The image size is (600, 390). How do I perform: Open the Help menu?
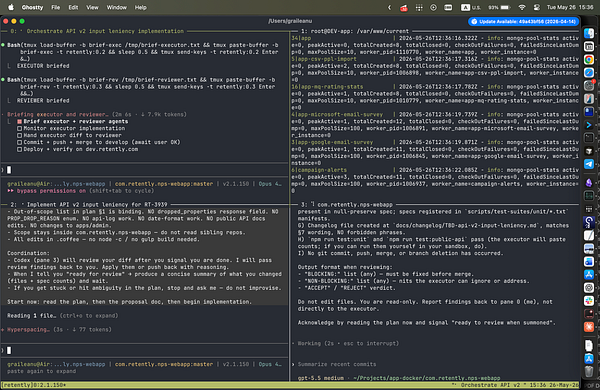coord(140,7)
